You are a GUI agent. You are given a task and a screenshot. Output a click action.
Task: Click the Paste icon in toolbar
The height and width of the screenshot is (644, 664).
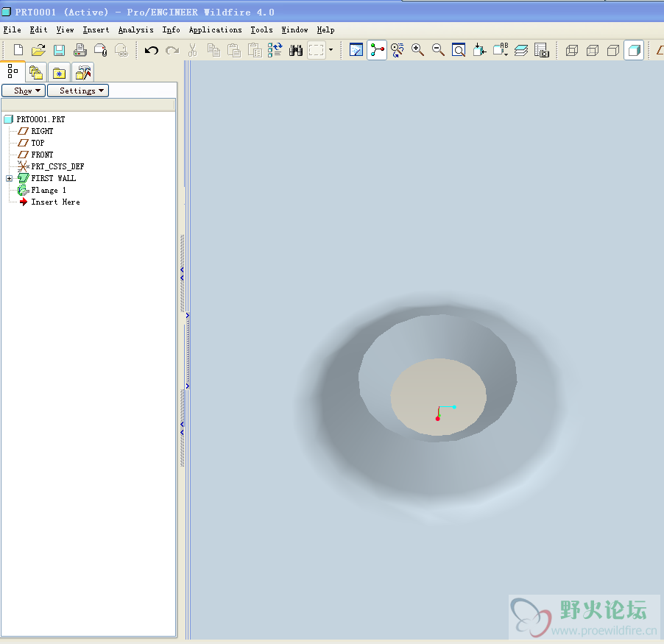tap(234, 50)
